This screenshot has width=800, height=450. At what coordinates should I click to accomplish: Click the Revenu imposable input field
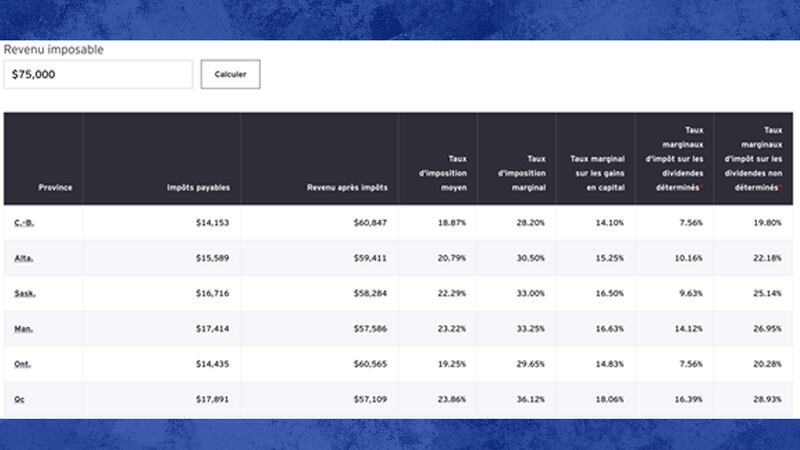click(x=97, y=74)
